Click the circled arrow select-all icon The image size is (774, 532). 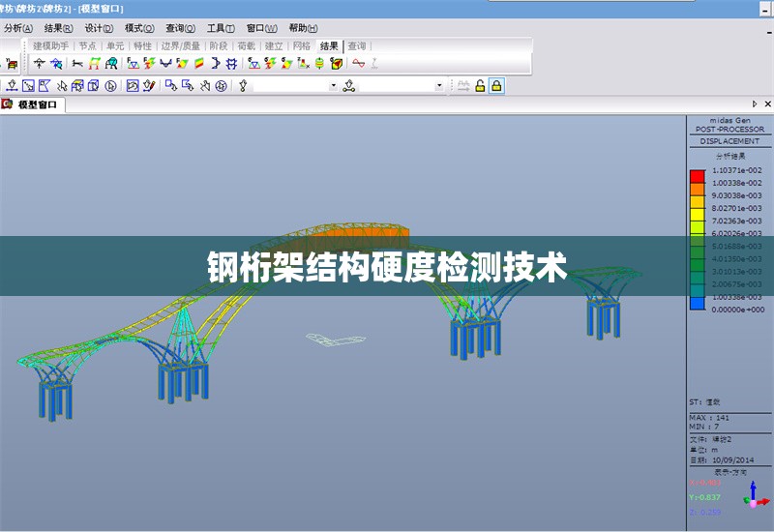pyautogui.click(x=110, y=86)
